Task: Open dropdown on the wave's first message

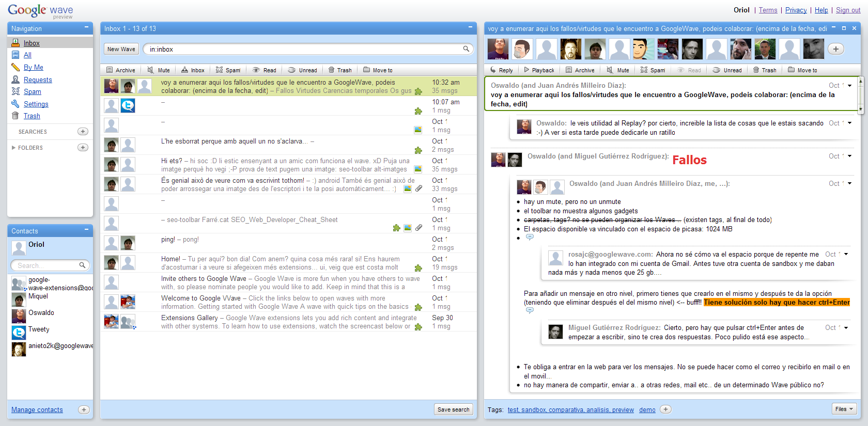Action: (850, 85)
